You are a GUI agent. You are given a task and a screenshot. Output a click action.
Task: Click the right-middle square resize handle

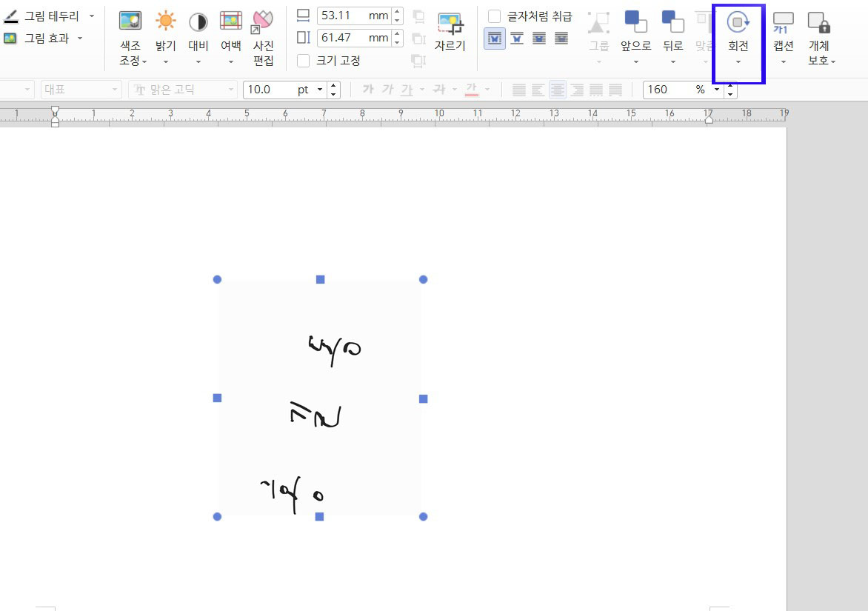[x=424, y=398]
